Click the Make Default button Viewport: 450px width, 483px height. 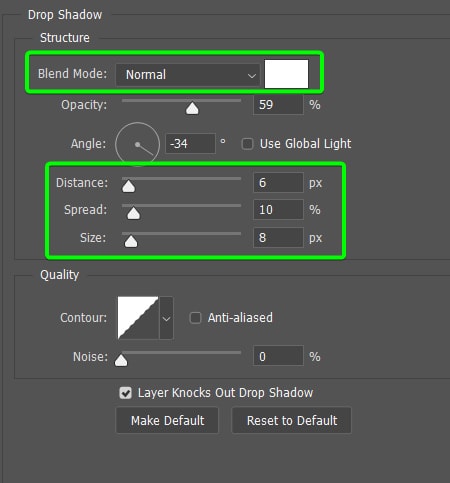(x=167, y=421)
